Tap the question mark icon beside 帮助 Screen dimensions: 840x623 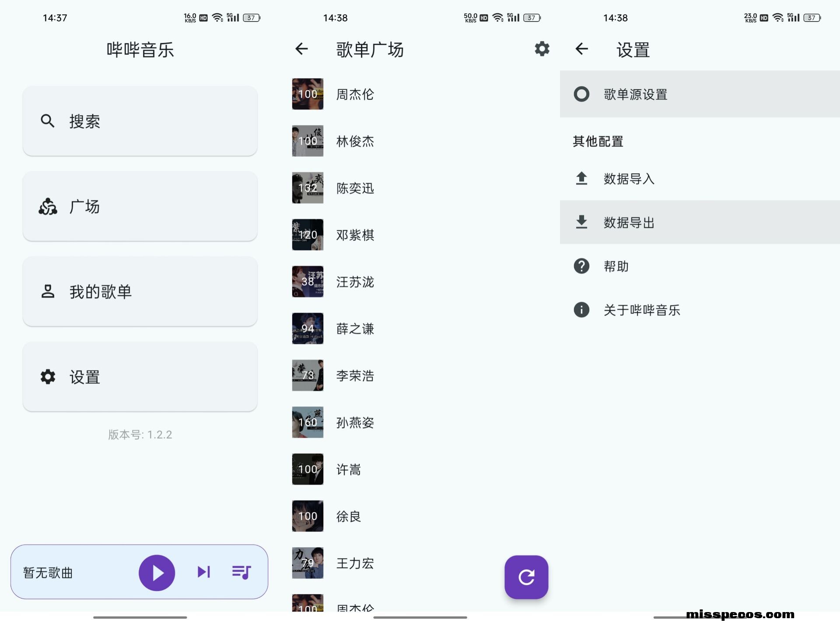point(581,266)
